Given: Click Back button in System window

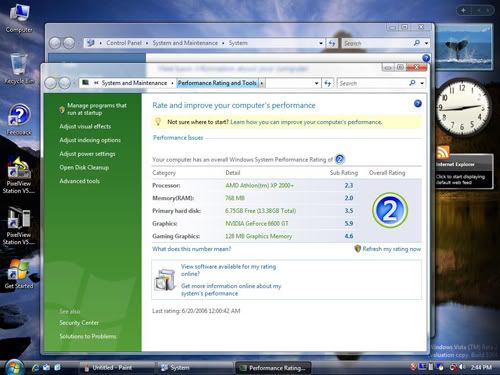Looking at the screenshot, I should coord(55,43).
